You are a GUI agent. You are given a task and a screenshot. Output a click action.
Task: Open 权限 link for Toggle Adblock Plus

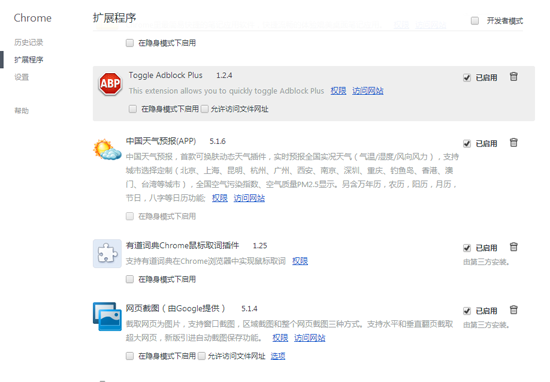click(x=338, y=91)
